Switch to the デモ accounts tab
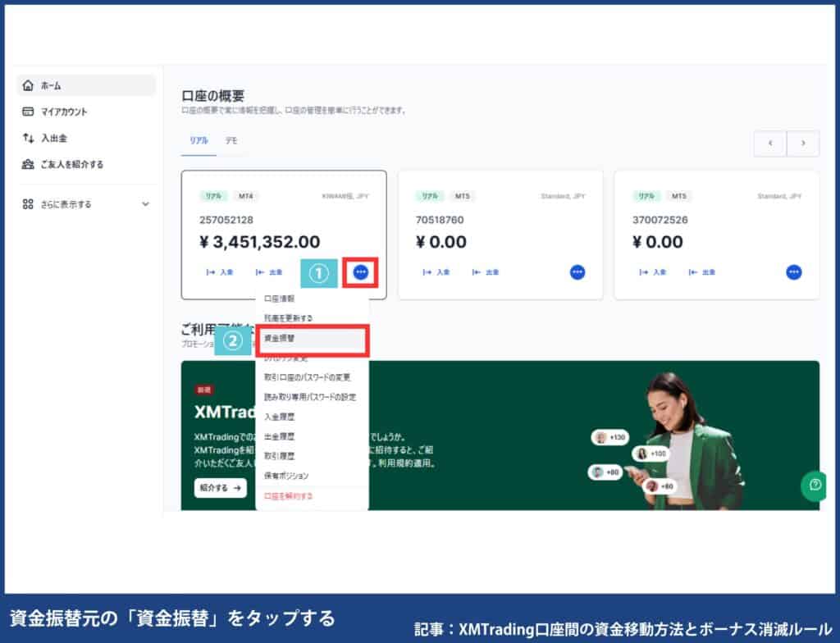840x643 pixels. coord(231,141)
